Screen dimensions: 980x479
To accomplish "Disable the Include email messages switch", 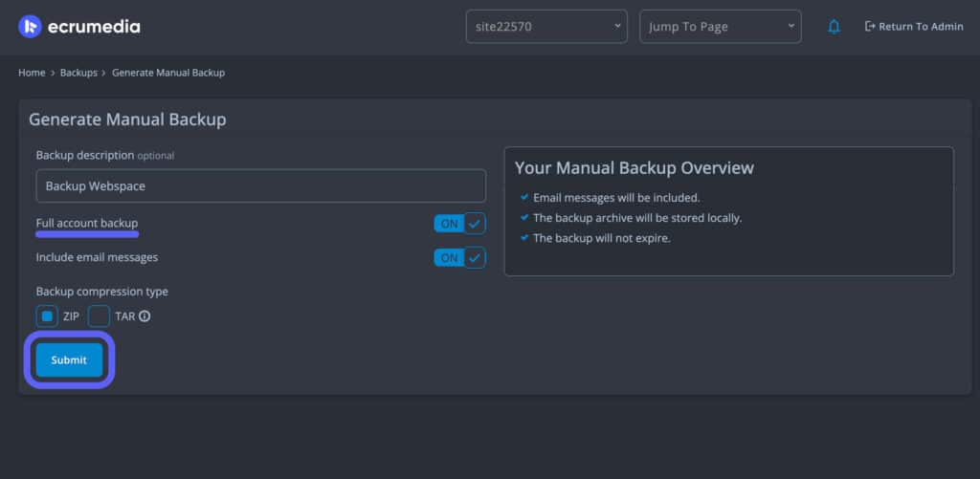I will (459, 257).
